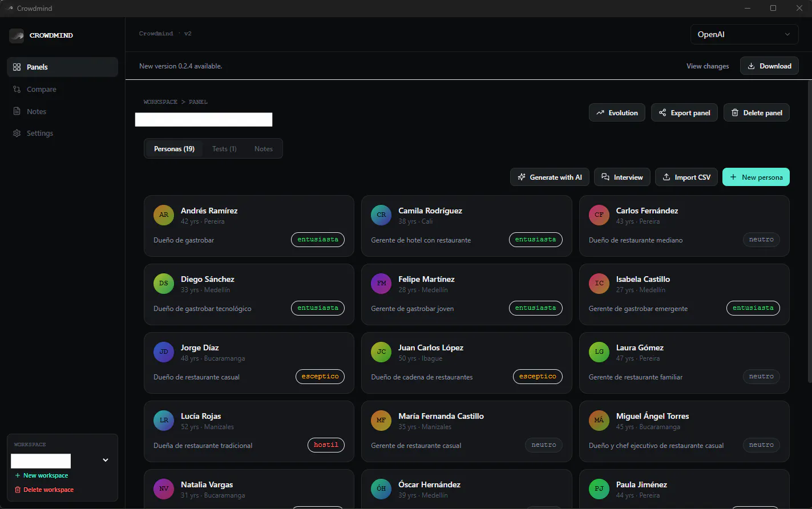Switch to the Tests (1) tab

coord(224,149)
